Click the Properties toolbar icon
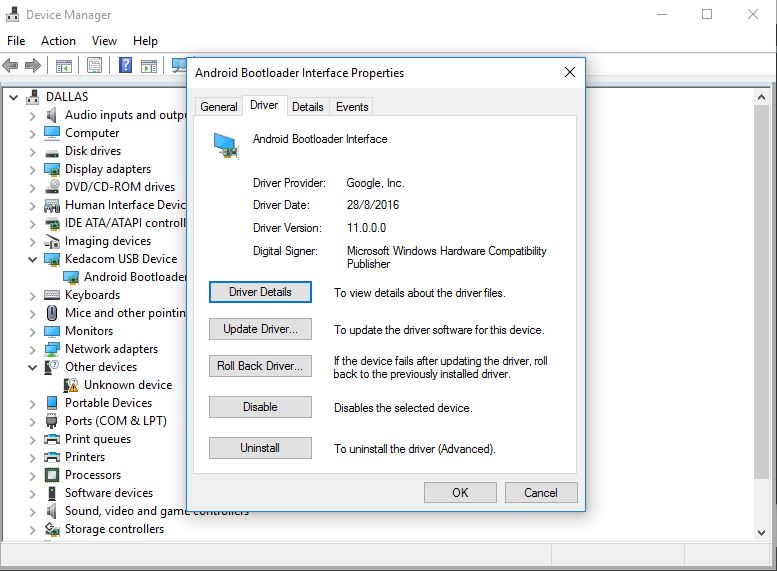The width and height of the screenshot is (777, 571). click(x=94, y=66)
